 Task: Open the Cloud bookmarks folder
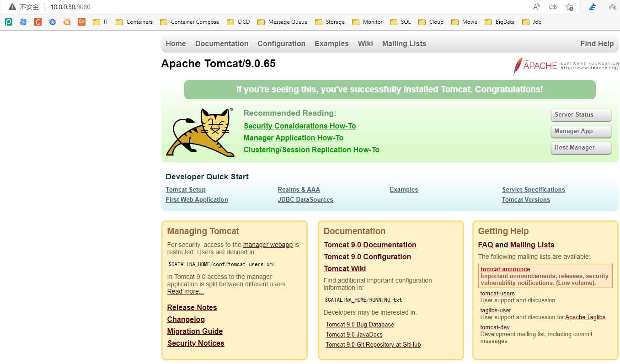click(431, 21)
